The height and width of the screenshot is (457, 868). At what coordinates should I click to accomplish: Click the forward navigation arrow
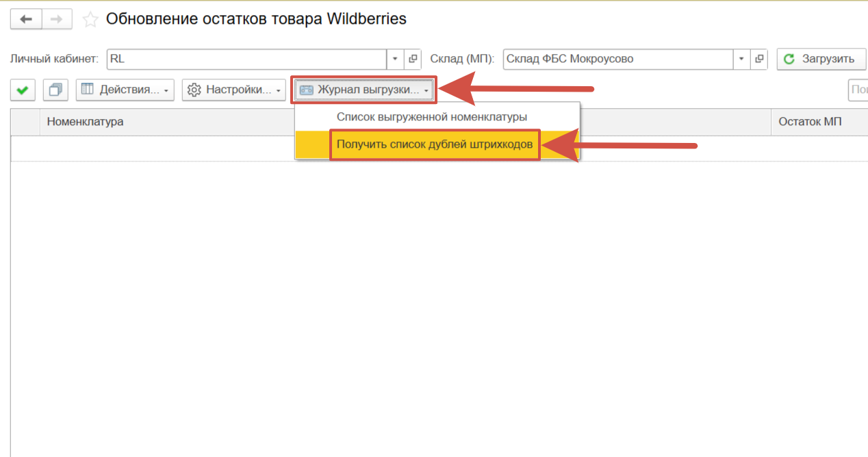pos(57,19)
